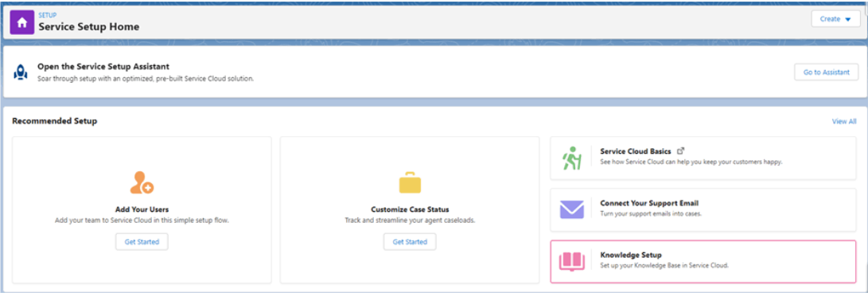Screen dimensions: 868x293
Task: Click the 'See how Service Cloud can help' description
Action: [x=691, y=162]
